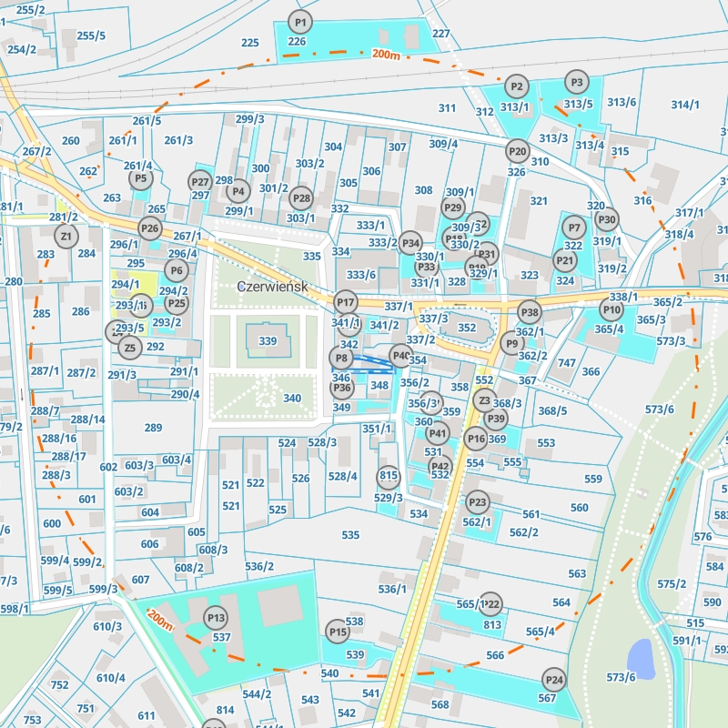Screen dimensions: 728x728
Task: Click the P1 marker on parcel 226
Action: point(300,21)
